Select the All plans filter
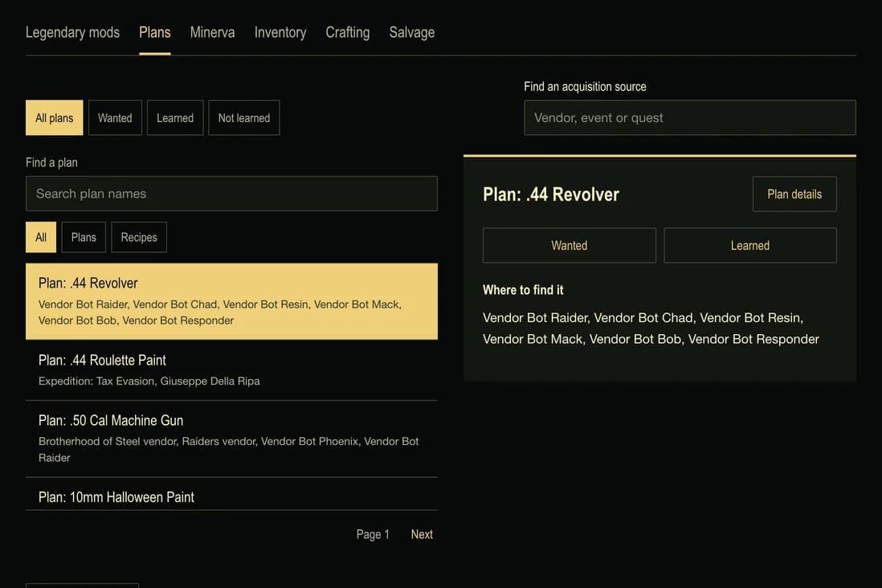 [x=54, y=117]
